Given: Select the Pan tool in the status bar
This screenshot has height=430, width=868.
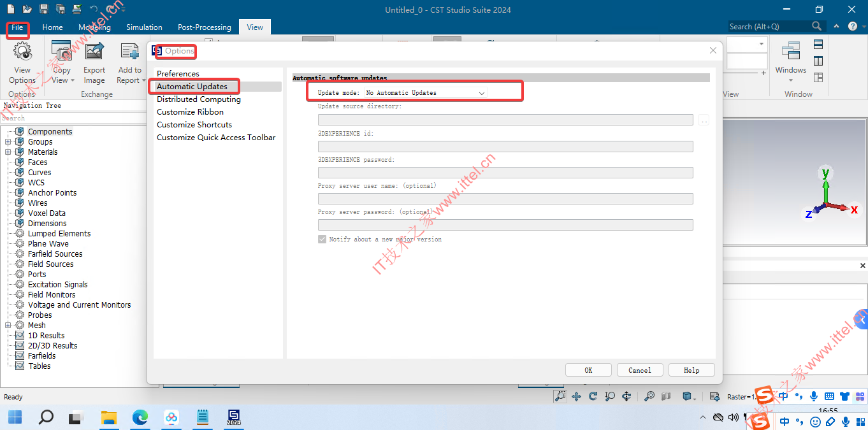Looking at the screenshot, I should tap(576, 396).
